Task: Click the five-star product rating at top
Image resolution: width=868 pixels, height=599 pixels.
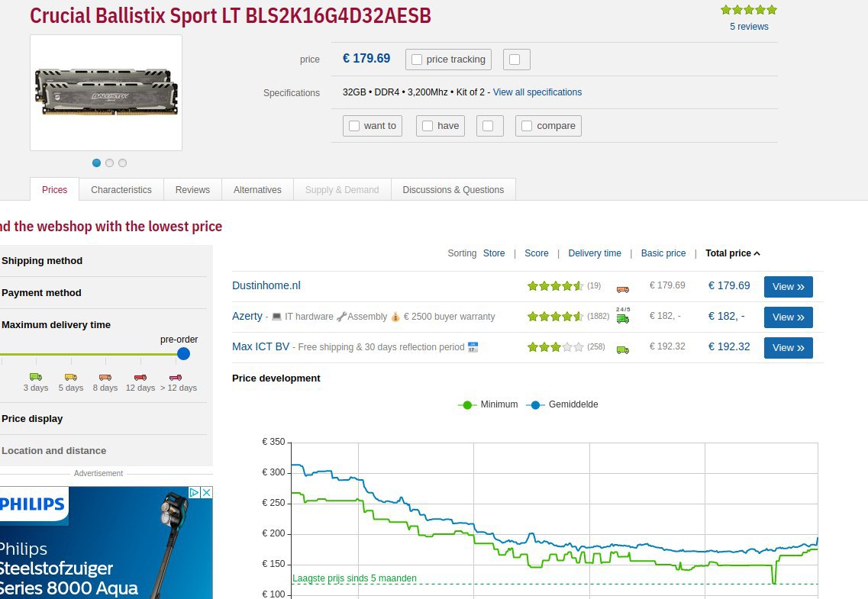Action: pos(749,9)
